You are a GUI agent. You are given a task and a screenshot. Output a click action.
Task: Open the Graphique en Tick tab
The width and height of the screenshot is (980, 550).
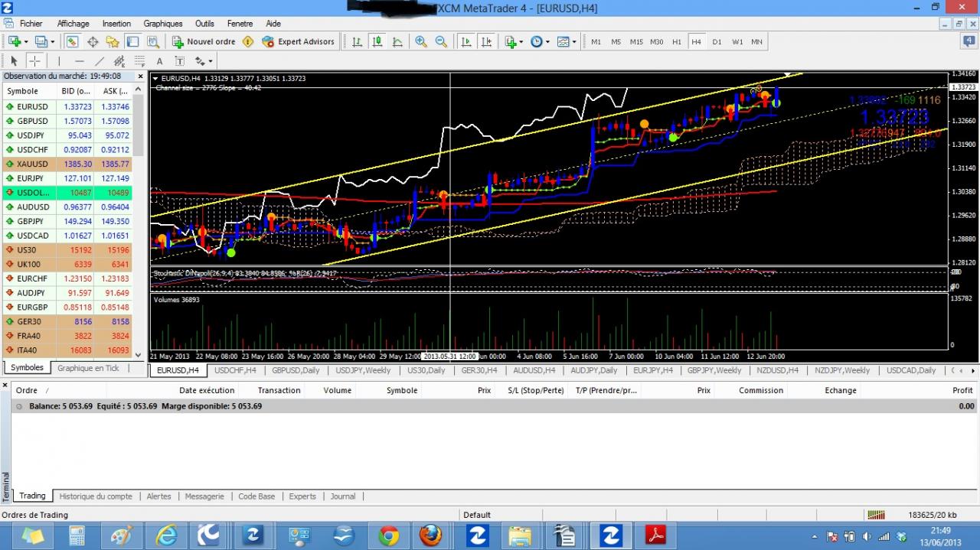pos(88,368)
